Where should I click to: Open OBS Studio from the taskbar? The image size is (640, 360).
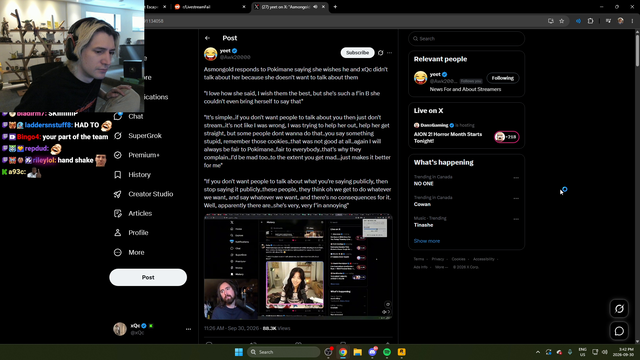(328, 352)
